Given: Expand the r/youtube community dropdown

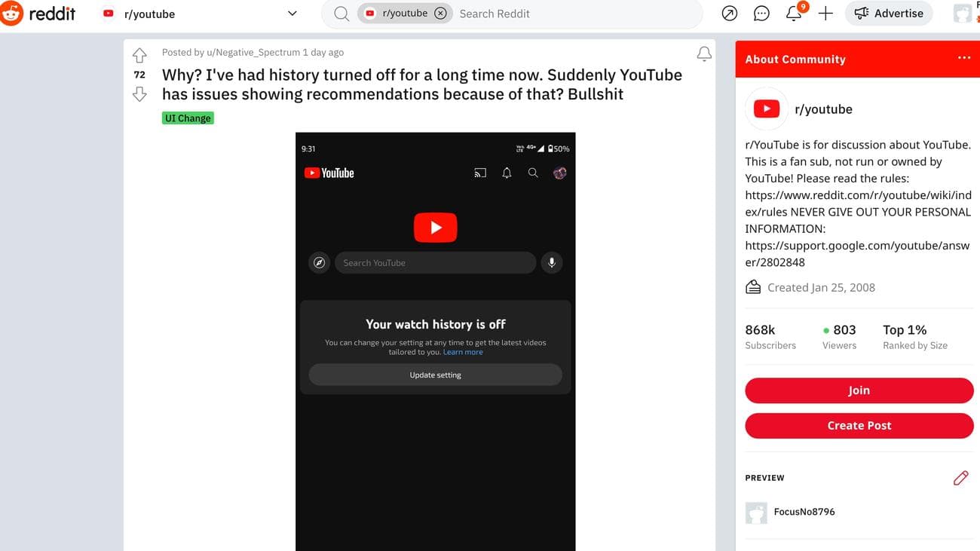Looking at the screenshot, I should [292, 13].
